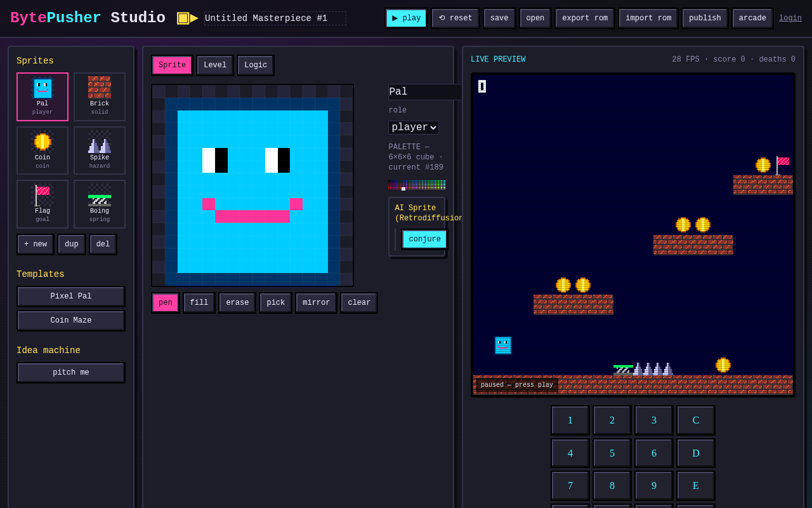Select the Flag goal sprite

tap(43, 204)
